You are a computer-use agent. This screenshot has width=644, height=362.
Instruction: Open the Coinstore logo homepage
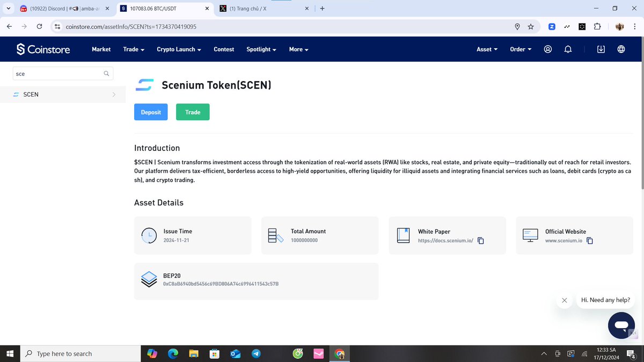(x=43, y=49)
